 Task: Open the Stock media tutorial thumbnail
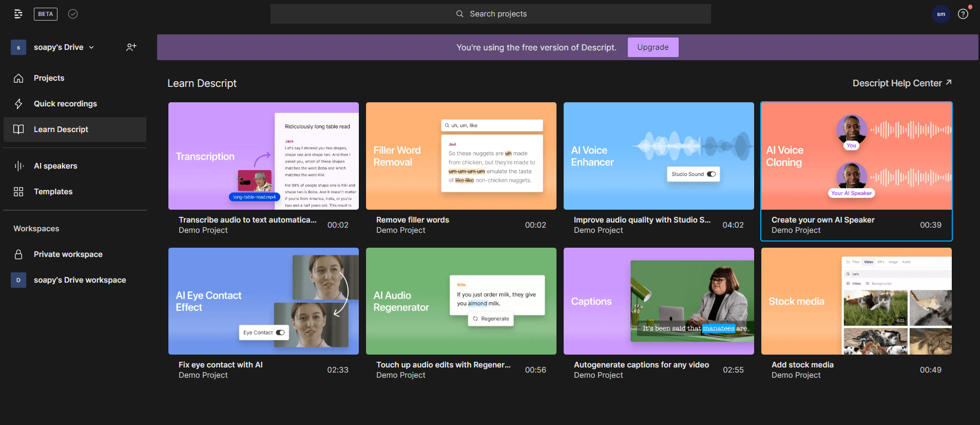[x=856, y=301]
